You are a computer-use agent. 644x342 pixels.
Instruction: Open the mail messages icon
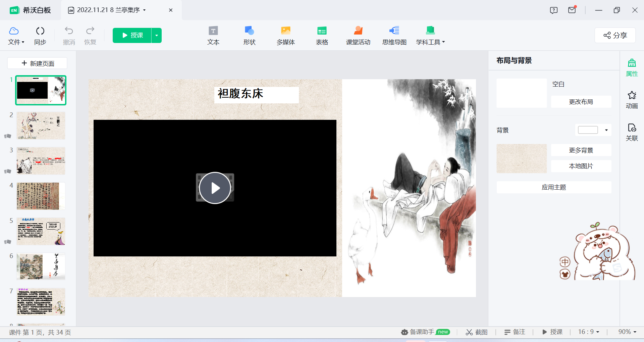click(572, 10)
